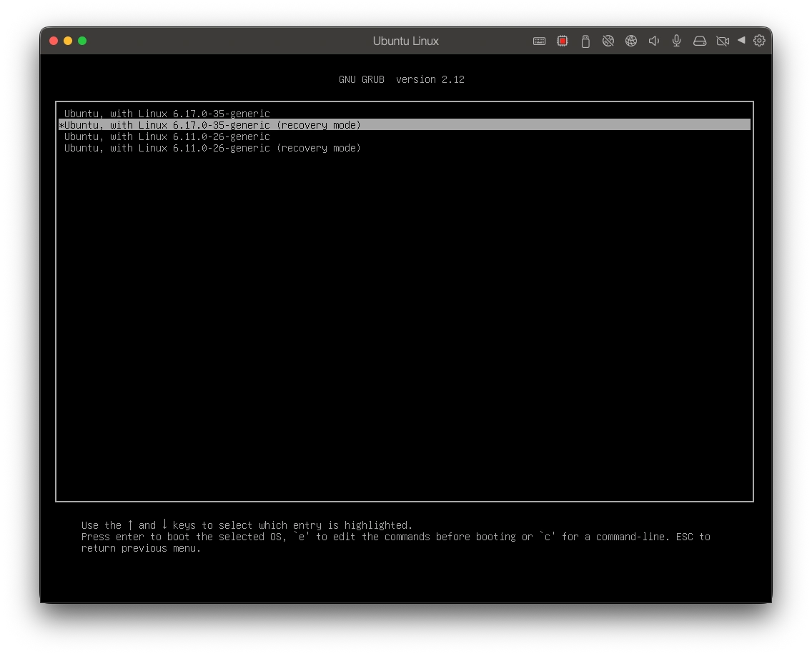
Task: Click the Ubuntu Linux window title
Action: (x=406, y=41)
